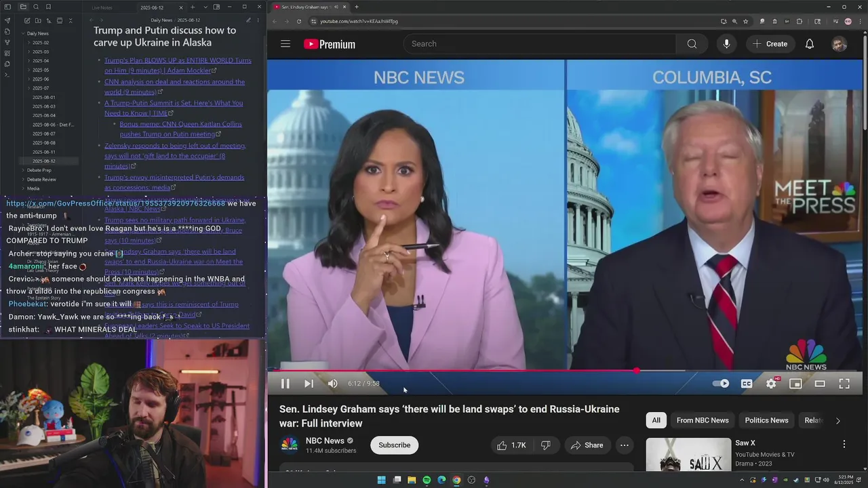Screen dimensions: 868x488
Task: Seek on the red video progress bar
Action: (565, 371)
